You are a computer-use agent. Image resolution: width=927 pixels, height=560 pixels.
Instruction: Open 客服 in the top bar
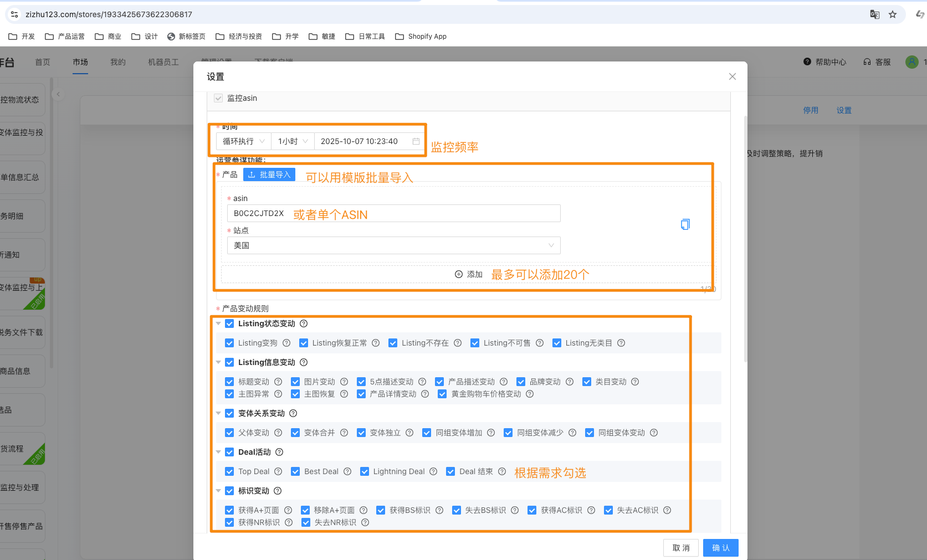pyautogui.click(x=877, y=62)
